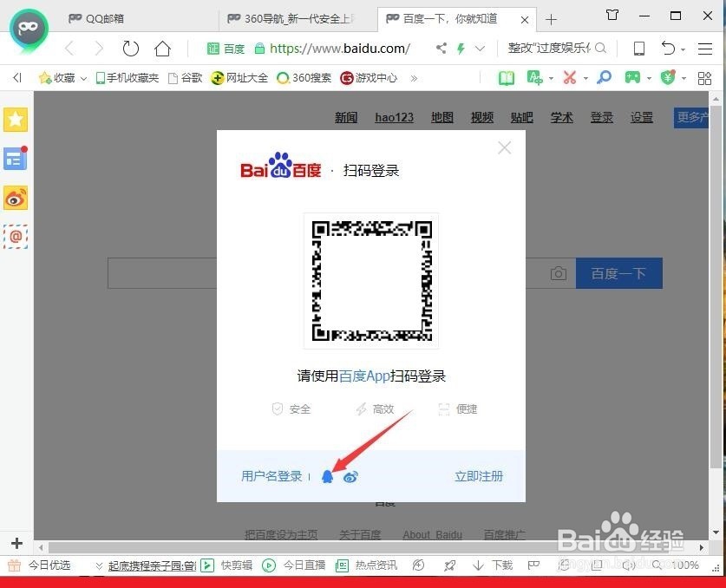Open the 谷歌 bookmark
Screen dimensions: 726x588
186,78
